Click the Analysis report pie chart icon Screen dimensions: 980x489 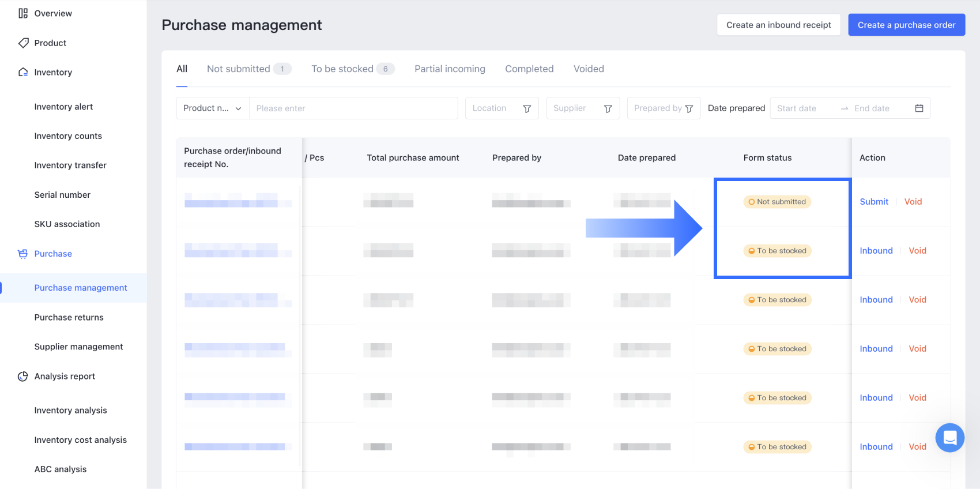(23, 377)
